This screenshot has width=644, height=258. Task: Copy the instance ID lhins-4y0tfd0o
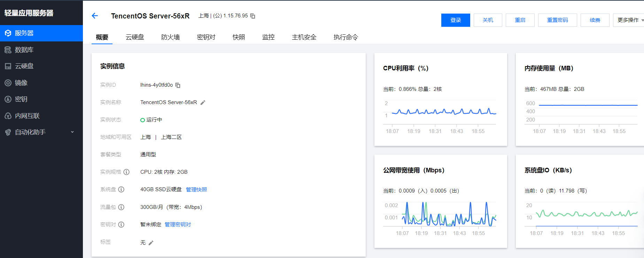coord(178,85)
